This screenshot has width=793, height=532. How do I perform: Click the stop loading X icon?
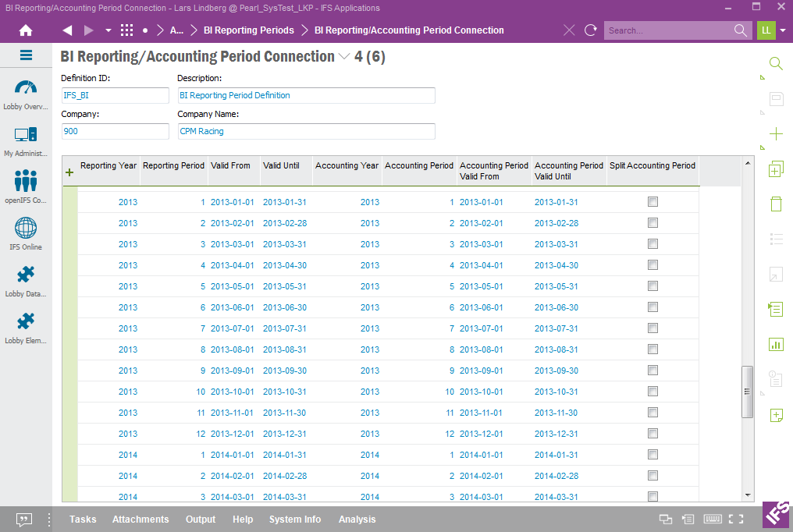coord(569,30)
